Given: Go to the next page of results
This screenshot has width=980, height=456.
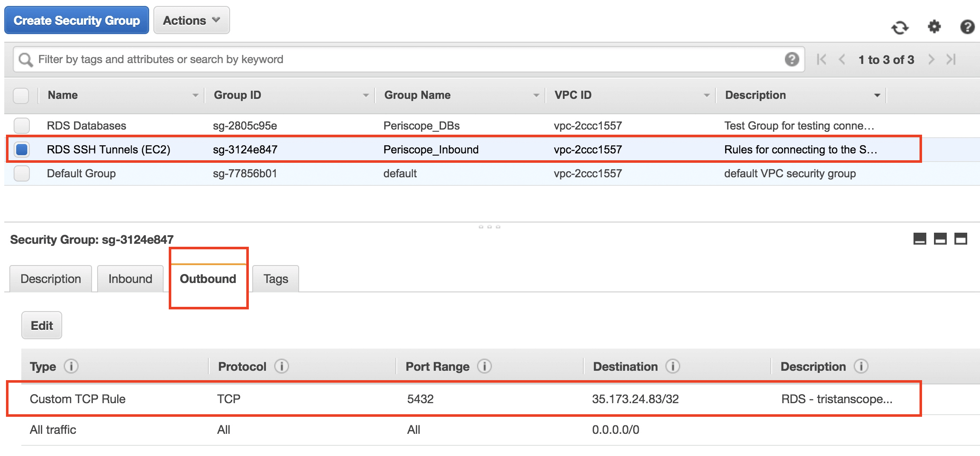Looking at the screenshot, I should (x=931, y=59).
